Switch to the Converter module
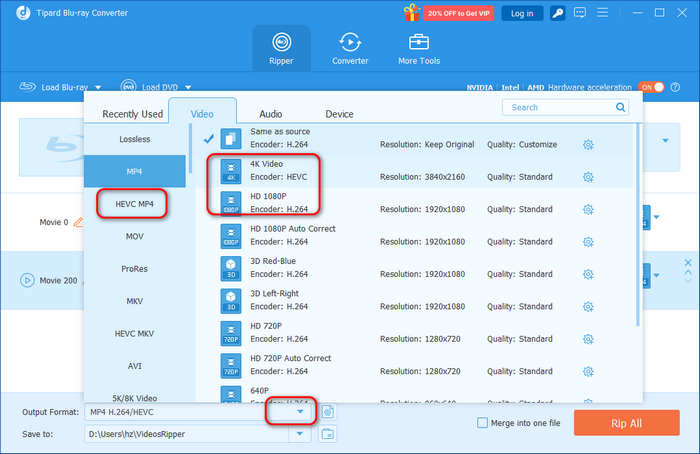The width and height of the screenshot is (700, 454). (350, 48)
